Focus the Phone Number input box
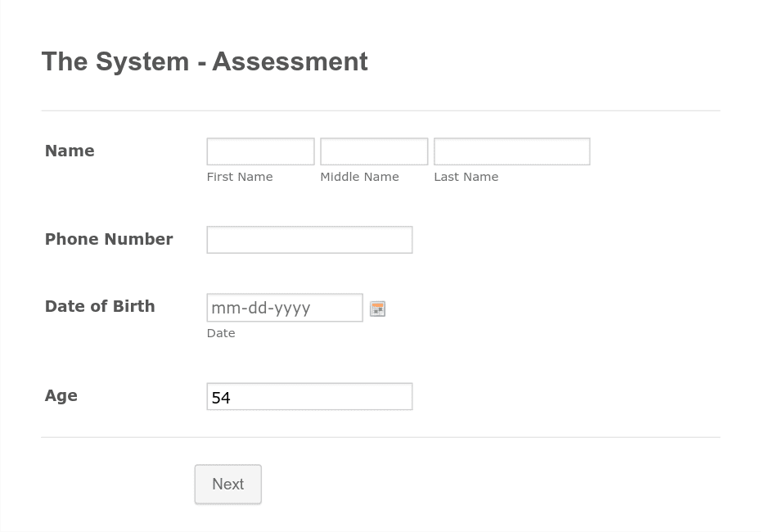 coord(308,239)
